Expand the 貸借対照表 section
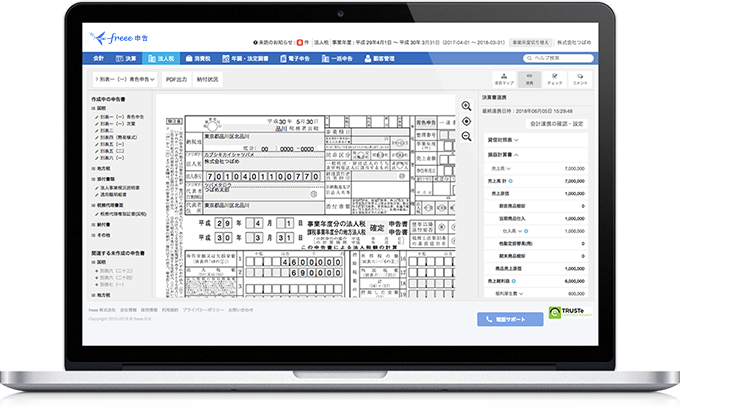 [x=500, y=140]
